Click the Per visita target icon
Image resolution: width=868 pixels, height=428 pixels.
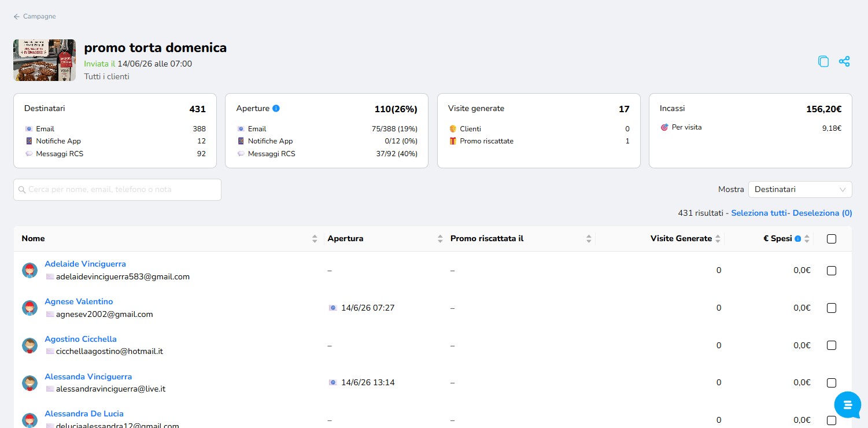tap(664, 127)
